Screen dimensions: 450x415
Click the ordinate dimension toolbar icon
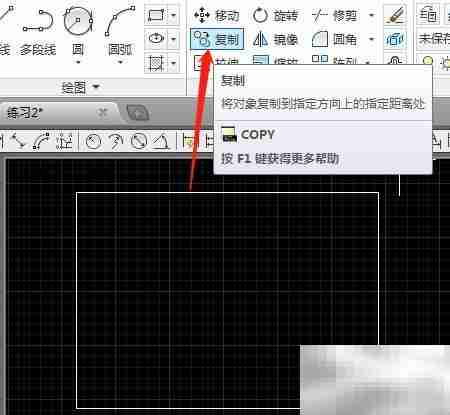tap(64, 141)
